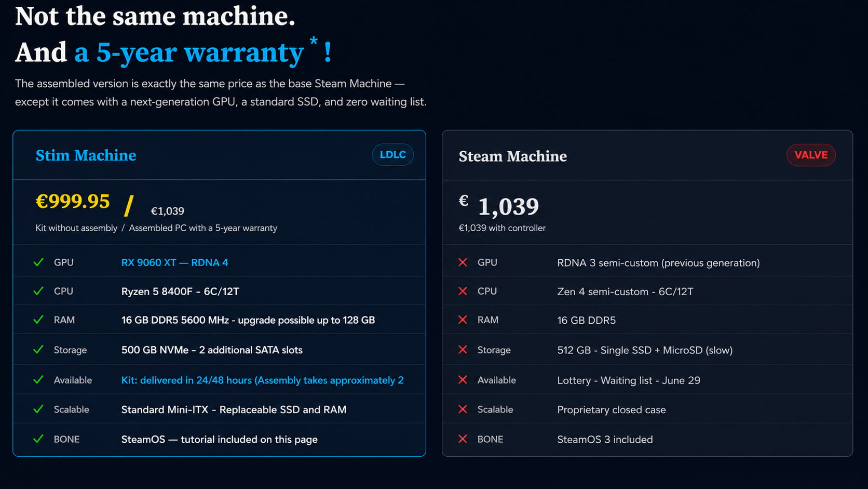
Task: Click the 'Not the same machine.' heading
Action: point(155,17)
